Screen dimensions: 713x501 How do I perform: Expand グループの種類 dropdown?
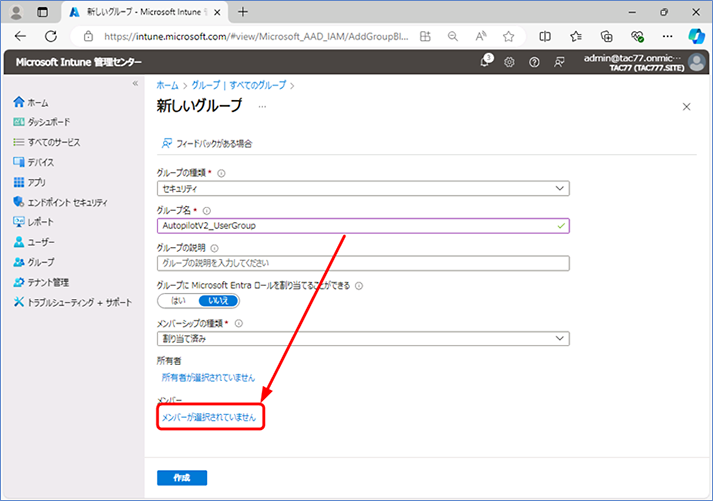363,188
